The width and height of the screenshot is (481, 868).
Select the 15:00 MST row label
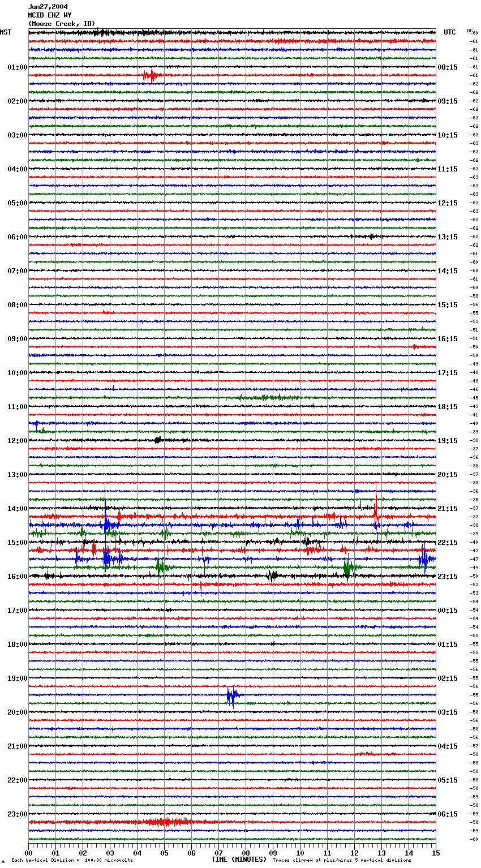coord(18,543)
